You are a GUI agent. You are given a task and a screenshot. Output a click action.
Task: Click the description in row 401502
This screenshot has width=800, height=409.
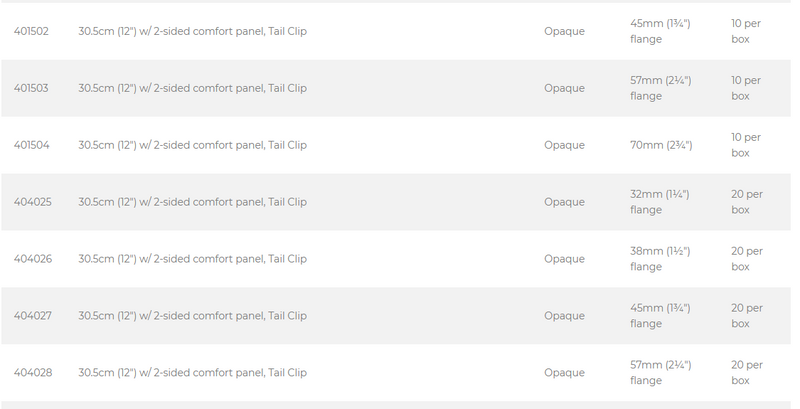tap(192, 31)
